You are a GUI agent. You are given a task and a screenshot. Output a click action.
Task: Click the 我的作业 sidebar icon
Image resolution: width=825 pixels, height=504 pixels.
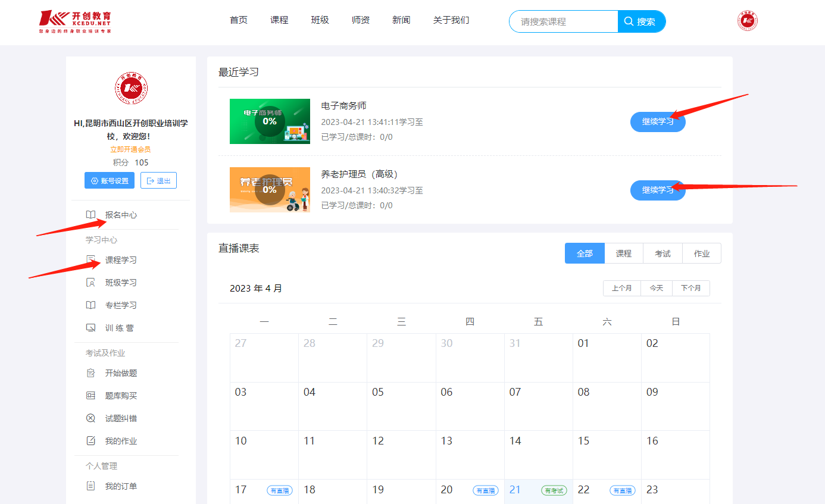pos(90,441)
